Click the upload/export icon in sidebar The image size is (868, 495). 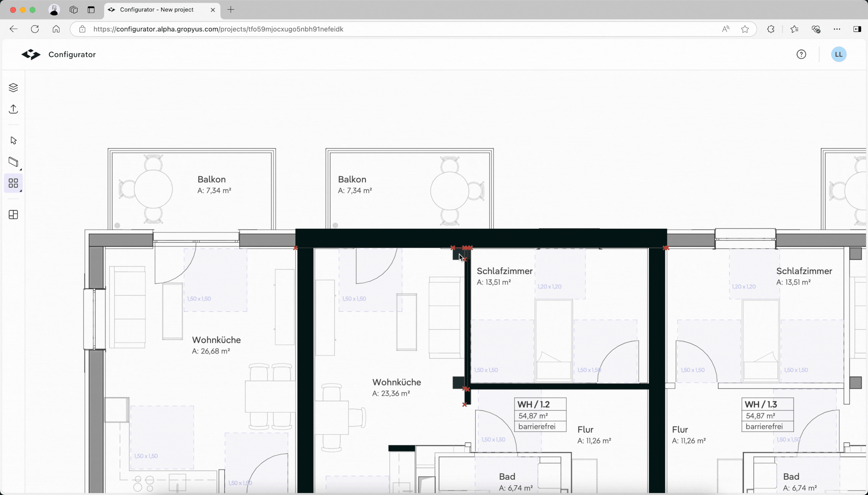pos(13,109)
